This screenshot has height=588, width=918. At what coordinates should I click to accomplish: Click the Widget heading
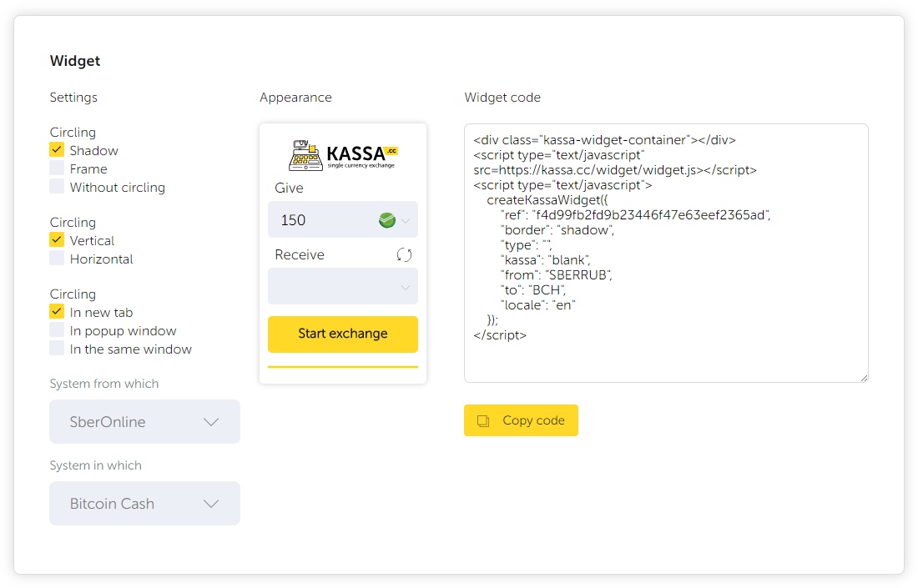click(x=75, y=61)
